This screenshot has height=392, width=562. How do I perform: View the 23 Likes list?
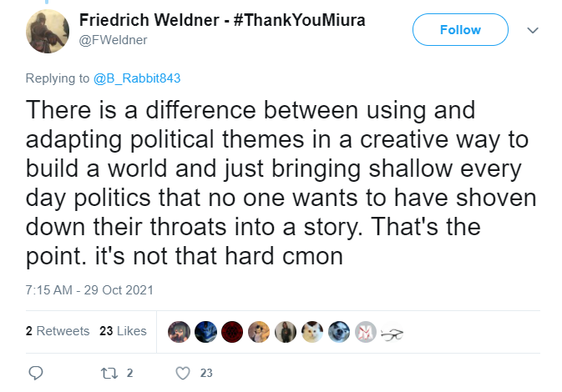[x=123, y=331]
